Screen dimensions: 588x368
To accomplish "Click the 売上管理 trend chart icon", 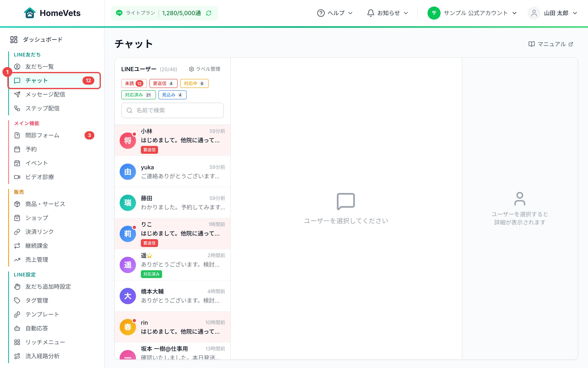I will 17,260.
